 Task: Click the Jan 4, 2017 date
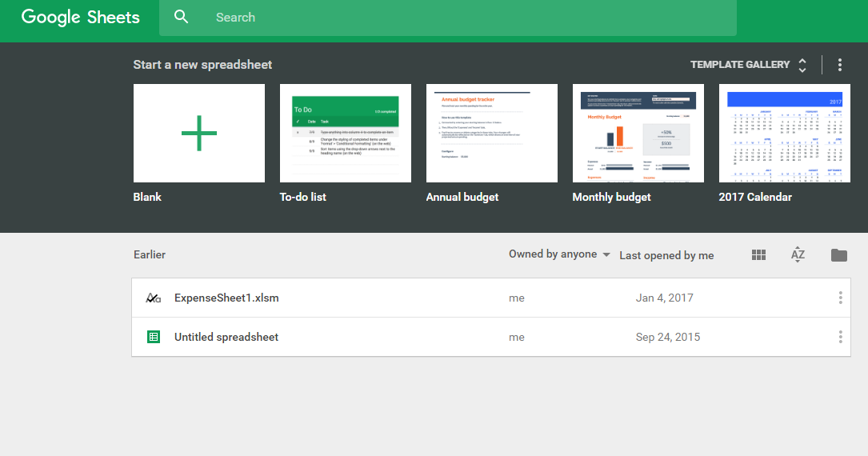(664, 298)
